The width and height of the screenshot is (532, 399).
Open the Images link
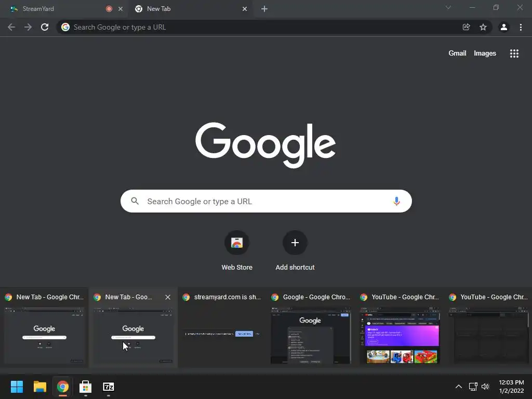pyautogui.click(x=485, y=54)
